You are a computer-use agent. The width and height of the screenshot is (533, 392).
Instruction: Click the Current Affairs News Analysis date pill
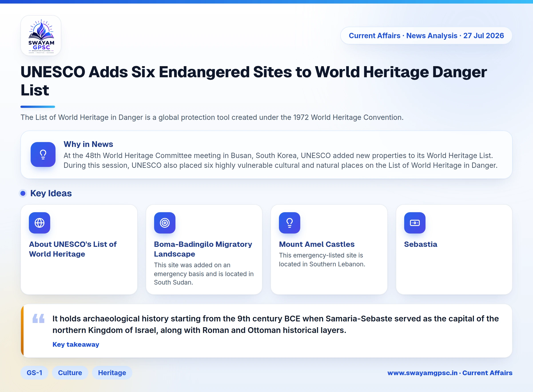click(x=426, y=36)
